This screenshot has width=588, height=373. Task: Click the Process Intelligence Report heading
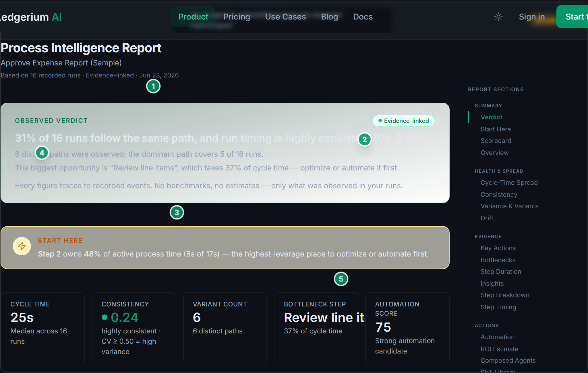(x=81, y=48)
